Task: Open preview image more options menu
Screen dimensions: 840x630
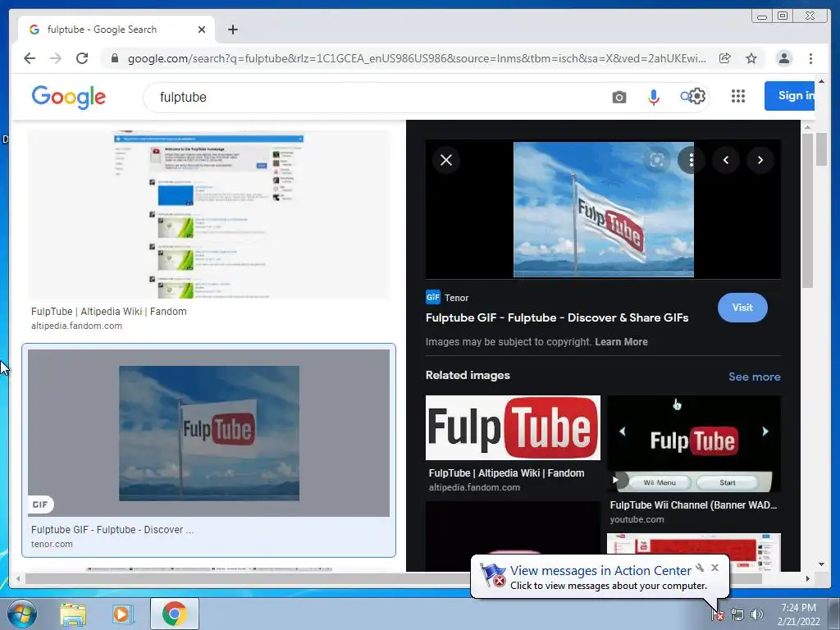Action: [x=691, y=160]
